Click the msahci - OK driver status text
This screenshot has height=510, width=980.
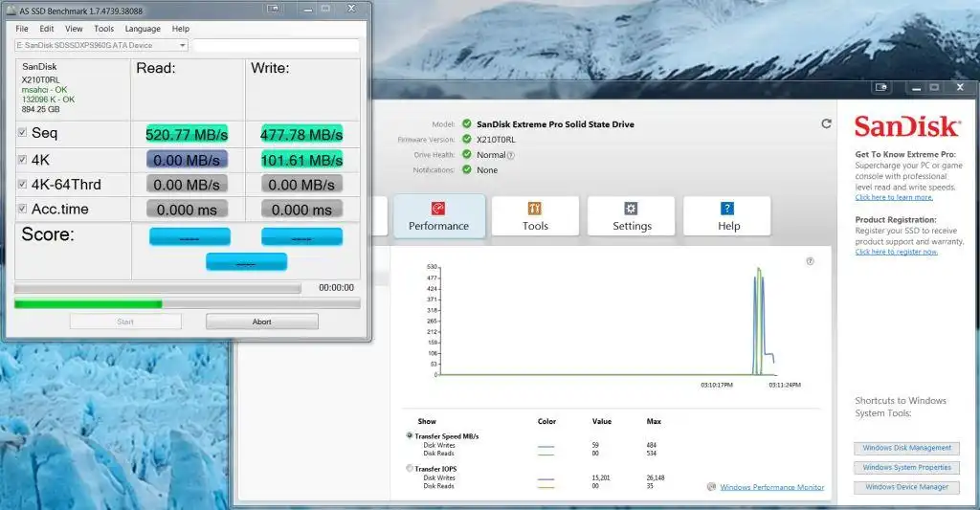(x=44, y=89)
